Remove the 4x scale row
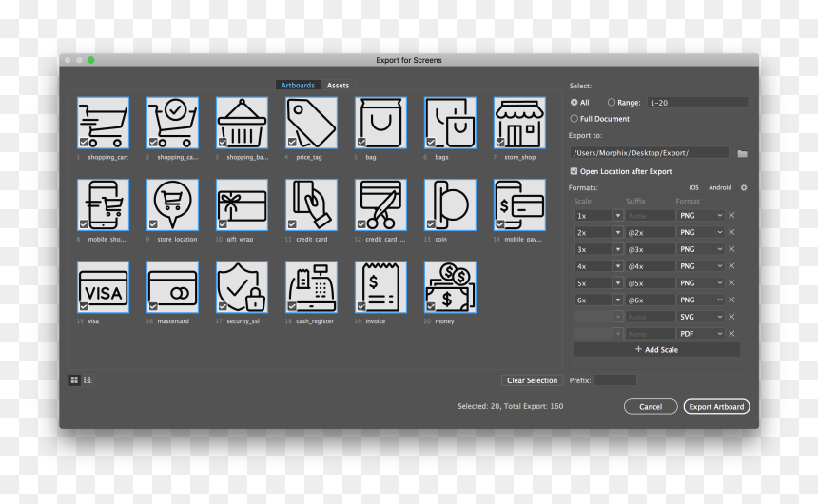This screenshot has width=818, height=504. (x=732, y=266)
